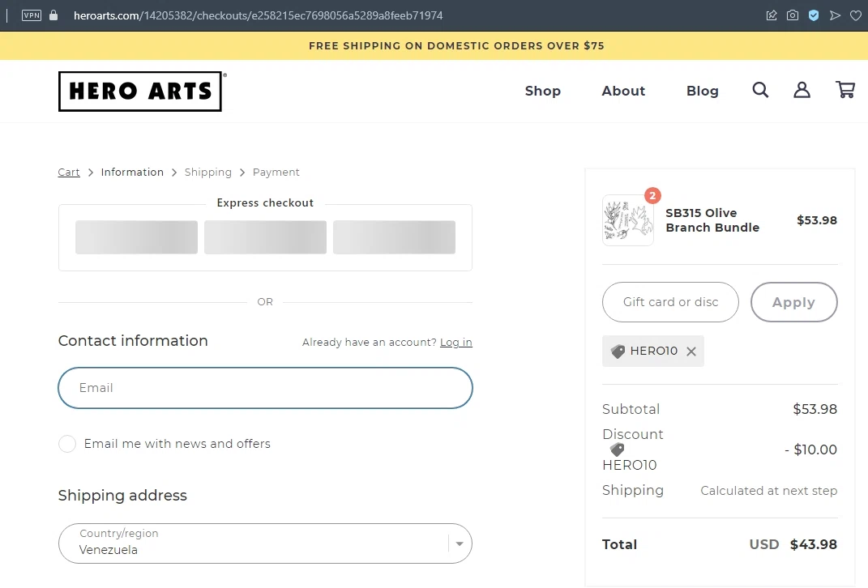Click the Hero Arts logo
The height and width of the screenshot is (588, 868).
[x=140, y=92]
